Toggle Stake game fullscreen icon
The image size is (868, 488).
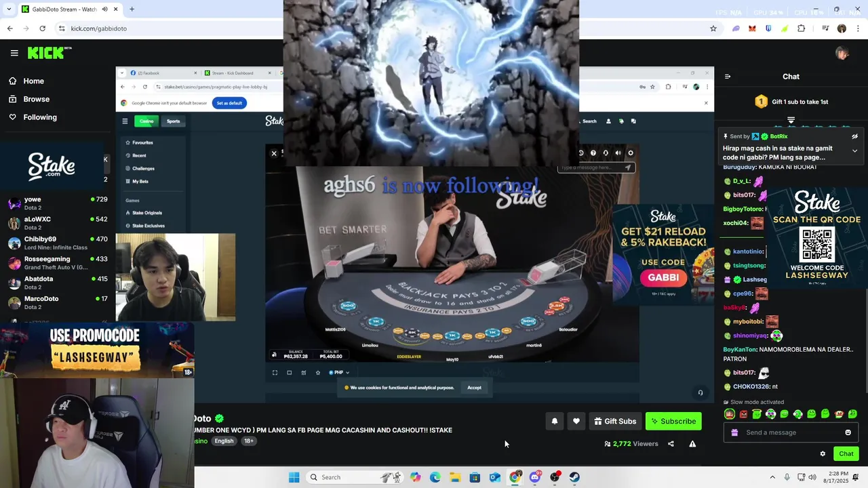[275, 372]
